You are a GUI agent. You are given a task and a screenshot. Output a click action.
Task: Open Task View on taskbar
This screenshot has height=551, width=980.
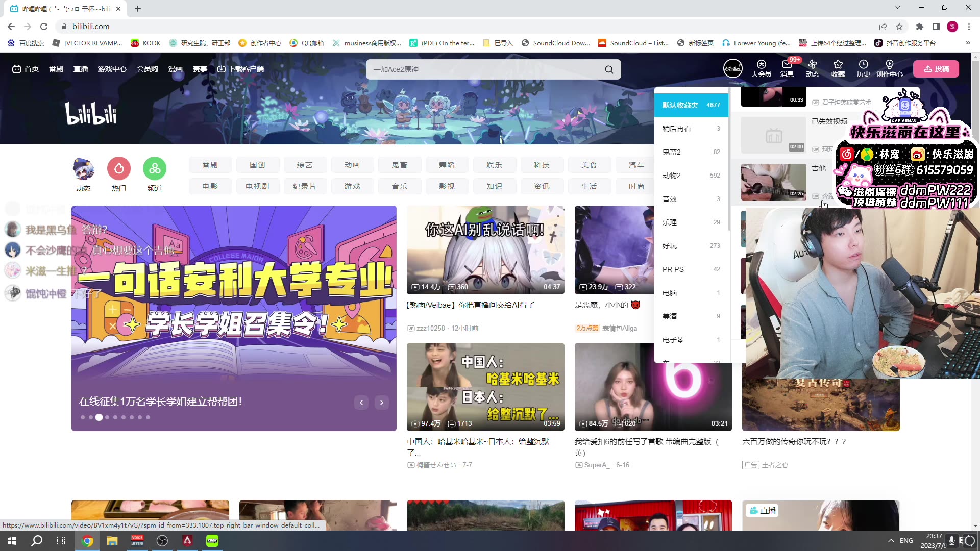click(61, 541)
